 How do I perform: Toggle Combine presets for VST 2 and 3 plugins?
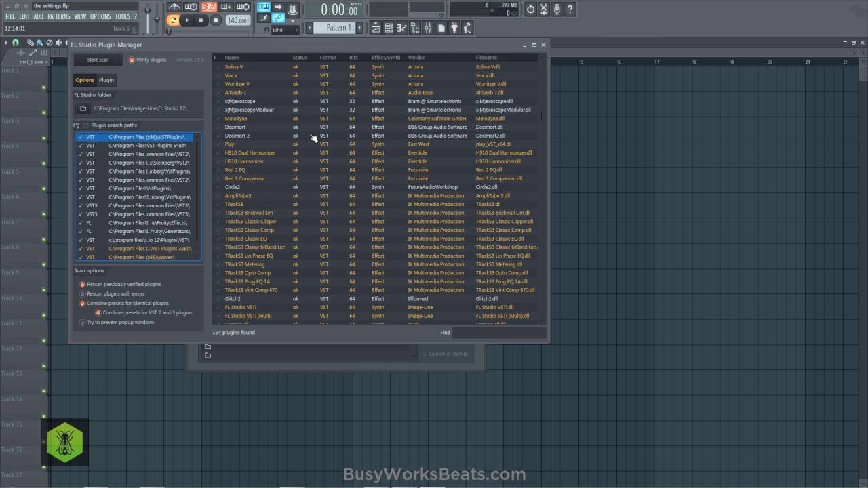coord(98,313)
